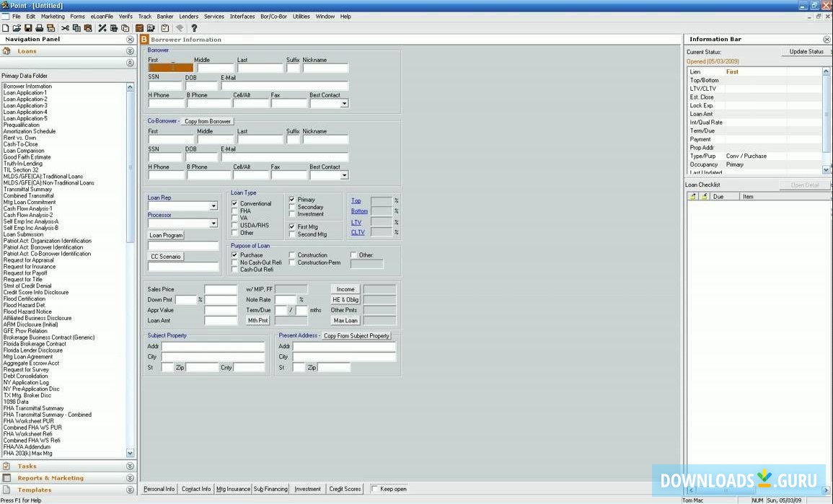Expand the Tasks section chevron
Viewport: 833px width, 504px height.
click(130, 466)
